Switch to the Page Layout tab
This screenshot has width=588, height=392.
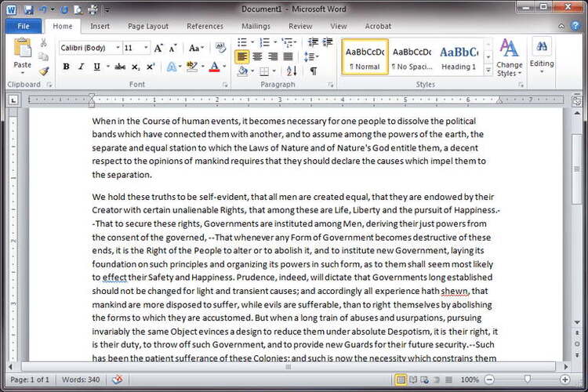tap(147, 26)
